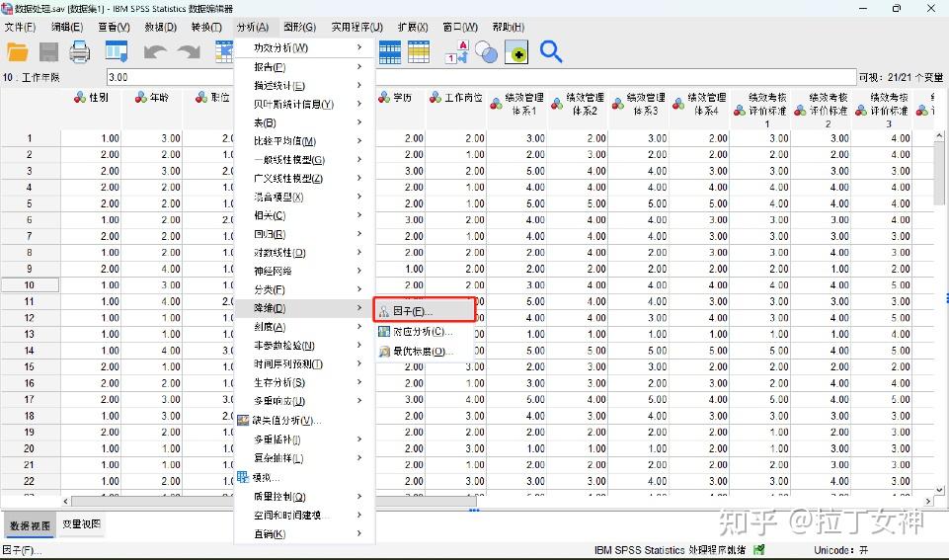
Task: Click the 因子(F) factor icon in submenu
Action: coord(384,312)
